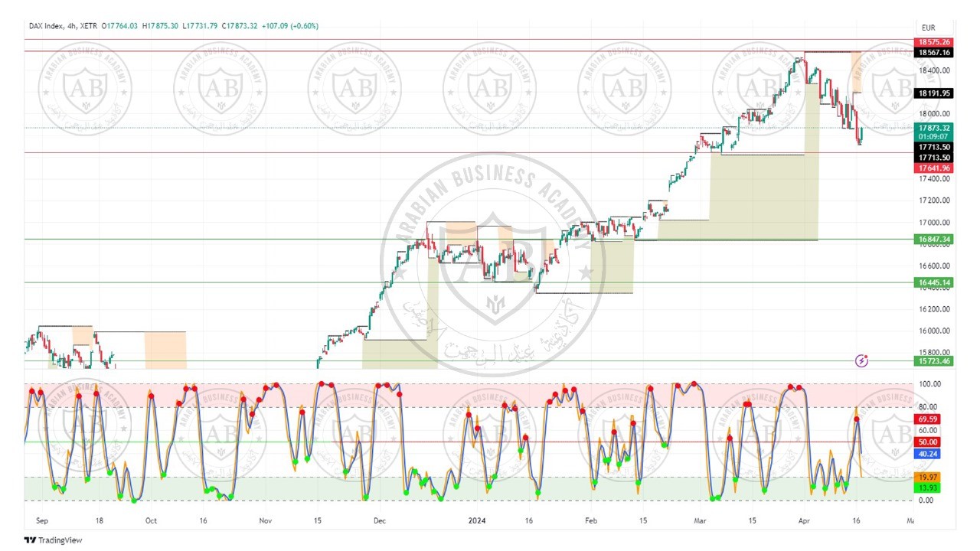Click the 69.59 oscillator value label
This screenshot has width=980, height=551.
(927, 419)
